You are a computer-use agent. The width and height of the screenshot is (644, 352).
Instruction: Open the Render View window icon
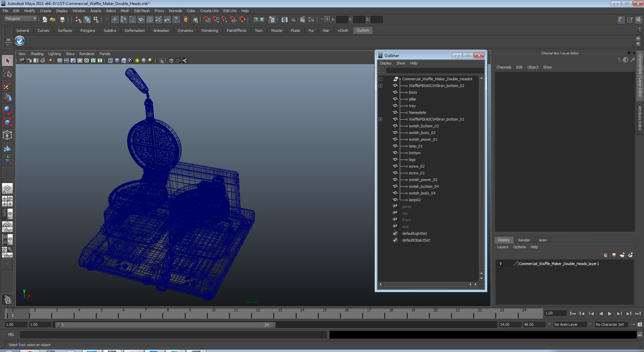point(284,19)
